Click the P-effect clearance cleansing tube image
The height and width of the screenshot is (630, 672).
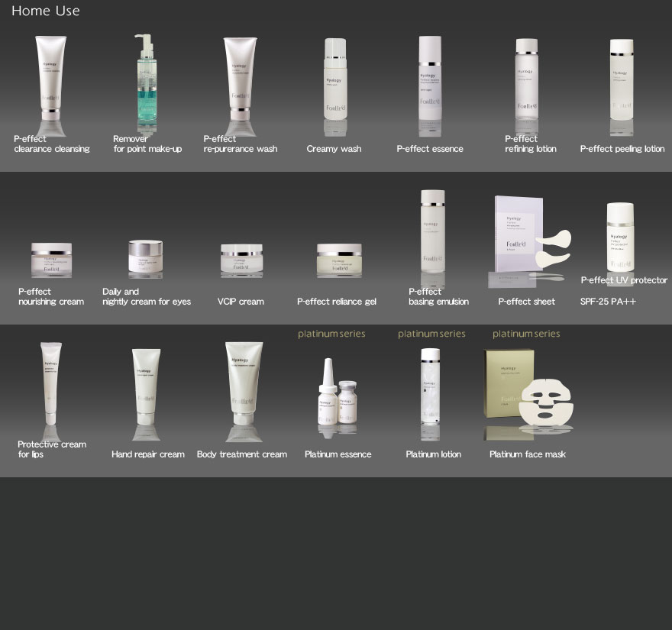tap(51, 76)
